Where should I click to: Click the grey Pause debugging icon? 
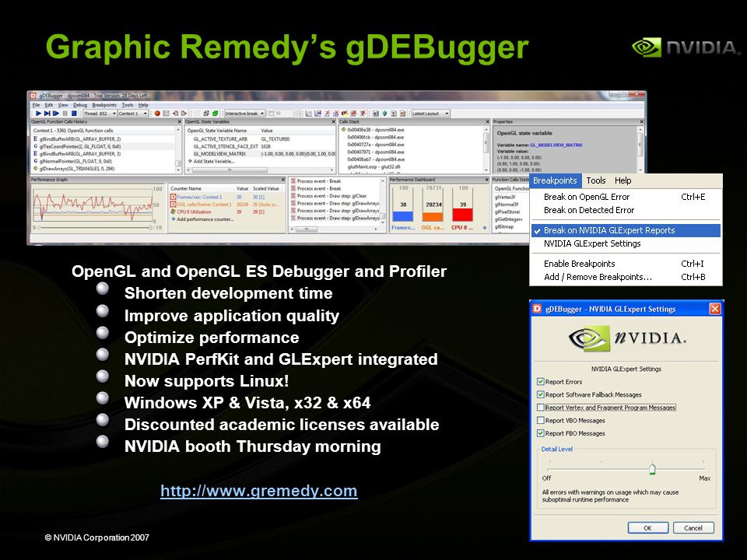(x=65, y=114)
